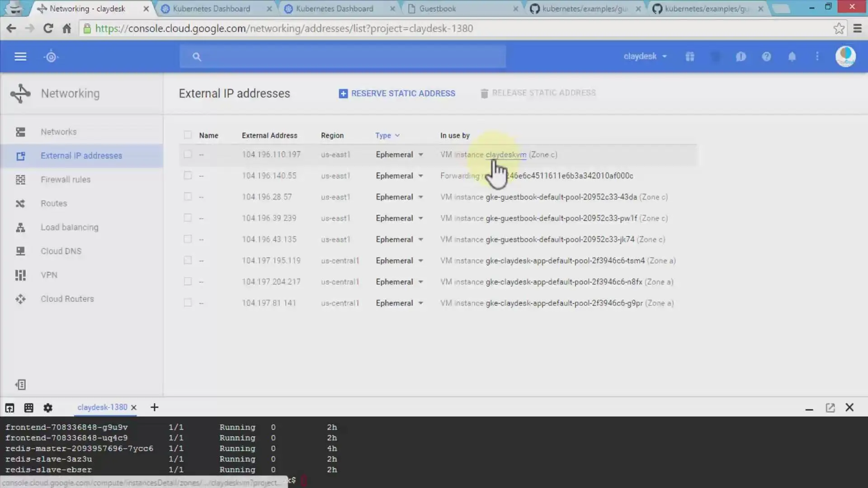Check the row for 104.196.140.55
The width and height of the screenshot is (868, 488).
188,176
